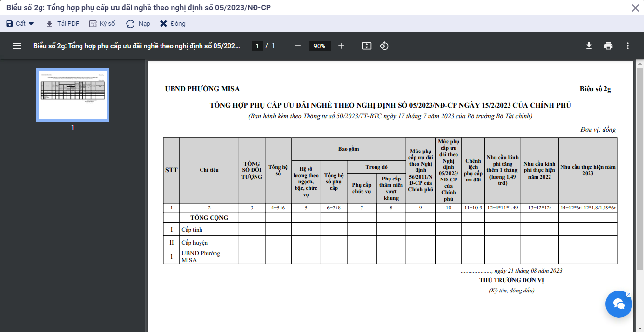This screenshot has height=332, width=644.
Task: Click the zoom in plus icon
Action: 341,46
